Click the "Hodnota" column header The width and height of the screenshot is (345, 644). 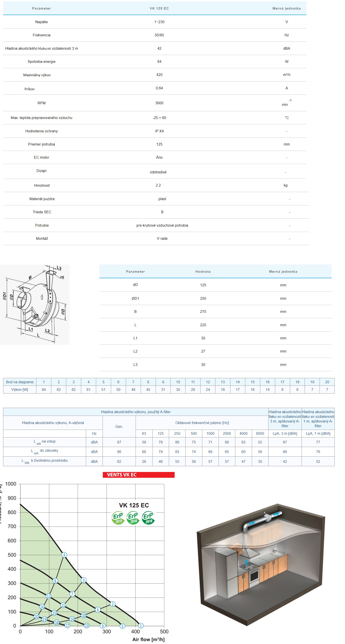(x=203, y=271)
